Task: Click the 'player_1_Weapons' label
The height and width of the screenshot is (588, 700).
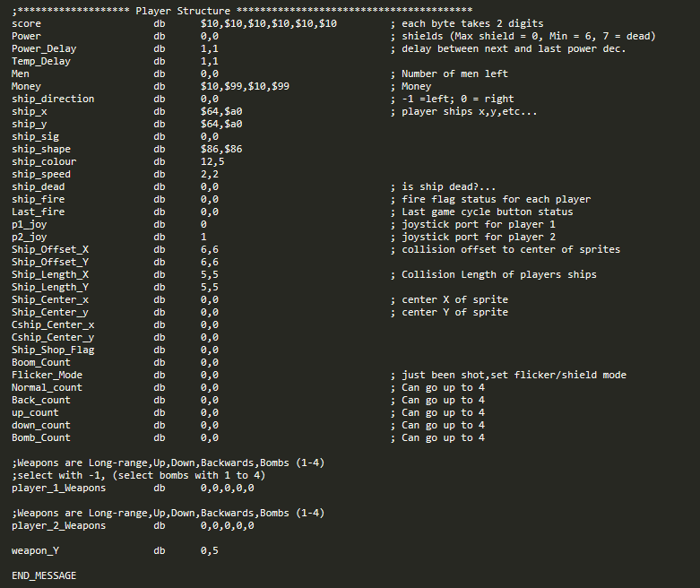Action: pos(58,488)
